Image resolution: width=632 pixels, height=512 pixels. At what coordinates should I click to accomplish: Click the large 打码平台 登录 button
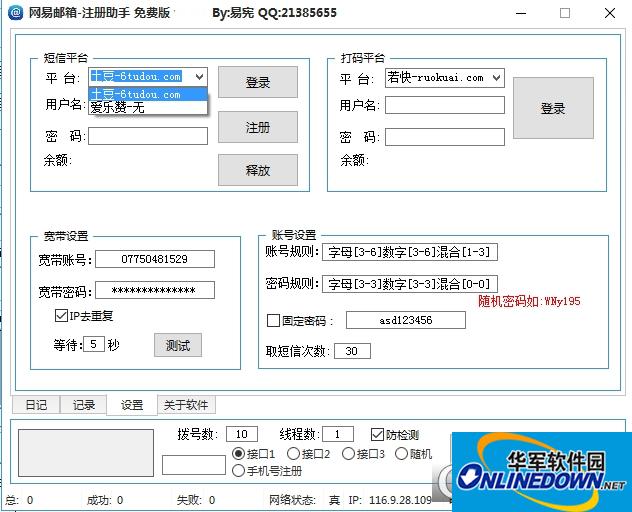[x=553, y=108]
